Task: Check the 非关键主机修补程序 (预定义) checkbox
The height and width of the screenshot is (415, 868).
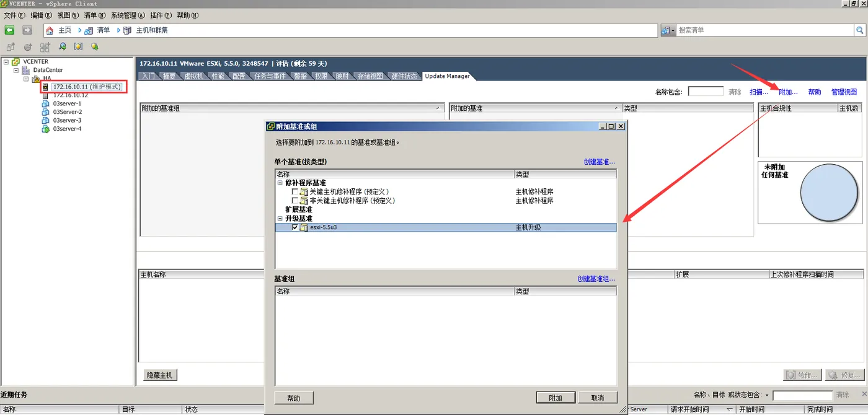Action: click(295, 201)
